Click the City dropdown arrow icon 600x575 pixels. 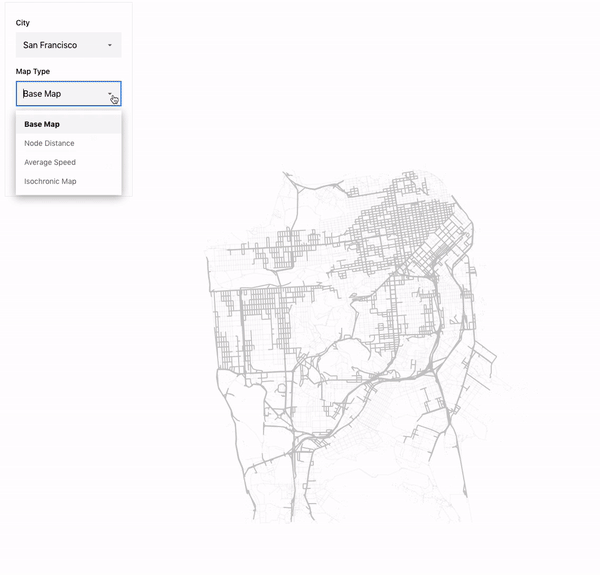[110, 45]
